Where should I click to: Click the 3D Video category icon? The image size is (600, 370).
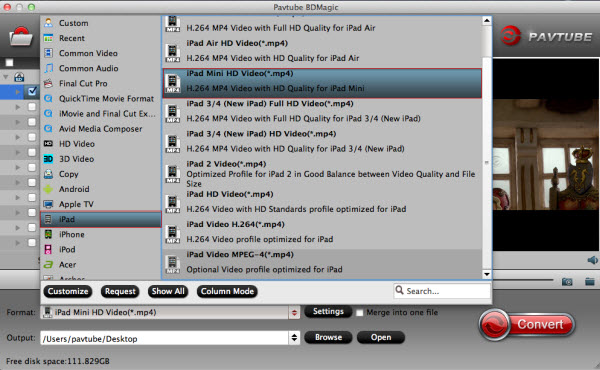[x=48, y=159]
